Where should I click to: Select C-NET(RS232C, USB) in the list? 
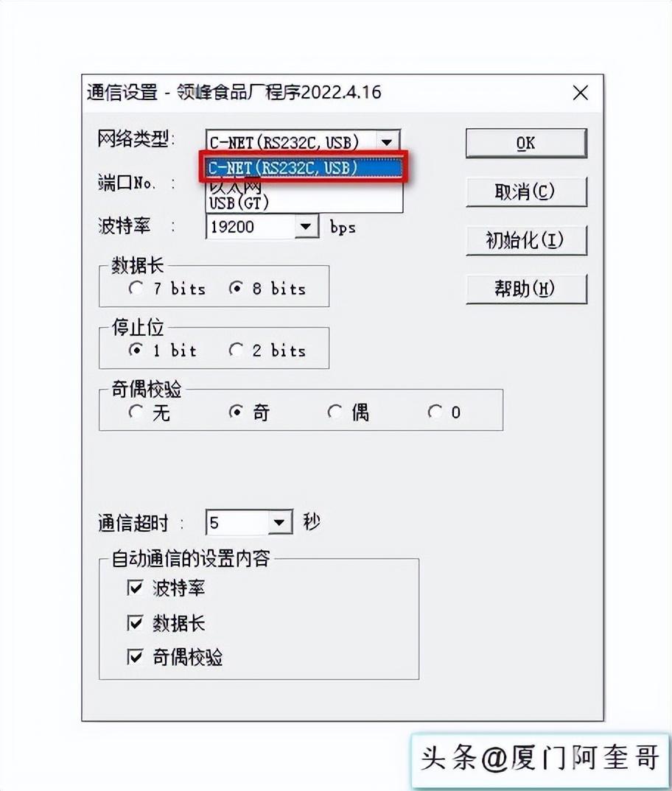click(304, 167)
